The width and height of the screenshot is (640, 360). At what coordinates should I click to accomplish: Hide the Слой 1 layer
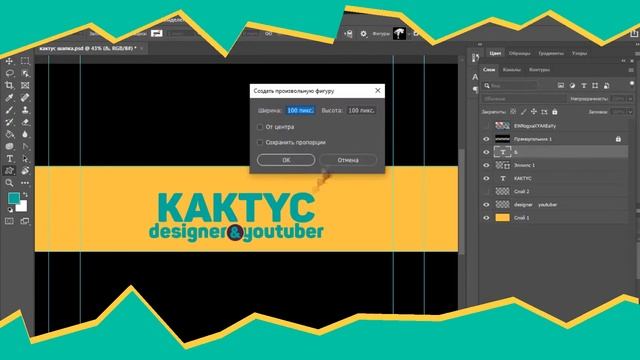[x=486, y=218]
